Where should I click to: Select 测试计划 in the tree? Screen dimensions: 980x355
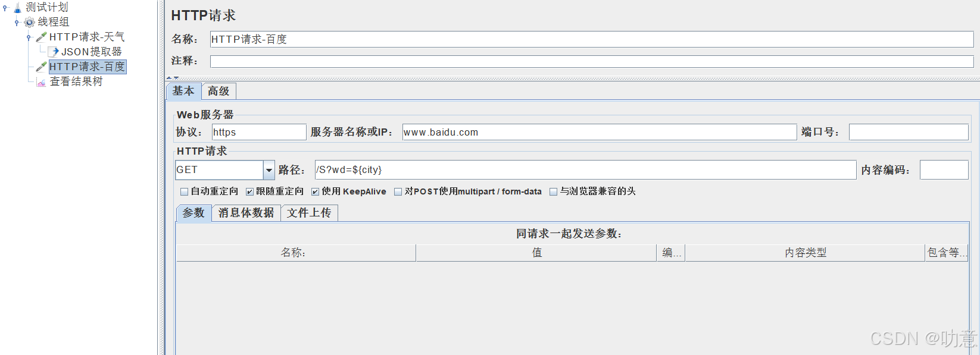coord(47,7)
